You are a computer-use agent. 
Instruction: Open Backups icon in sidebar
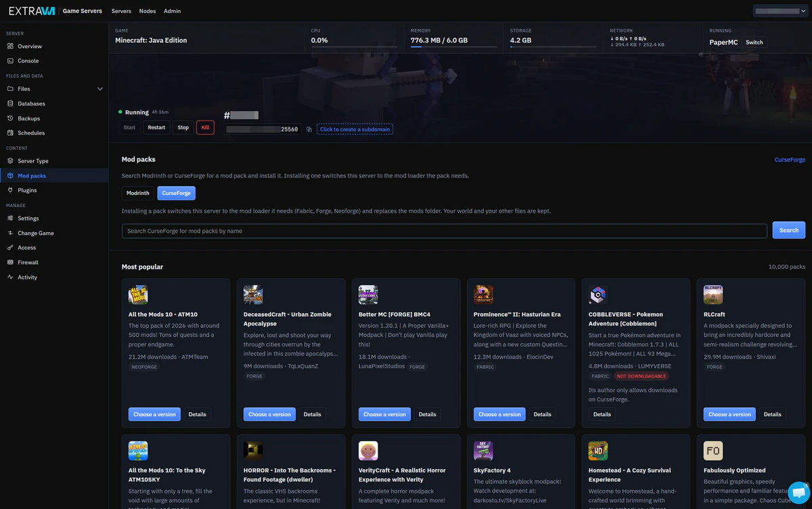coord(10,118)
